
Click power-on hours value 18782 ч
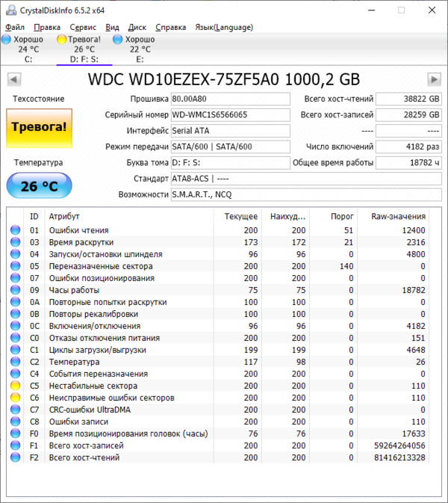click(408, 163)
